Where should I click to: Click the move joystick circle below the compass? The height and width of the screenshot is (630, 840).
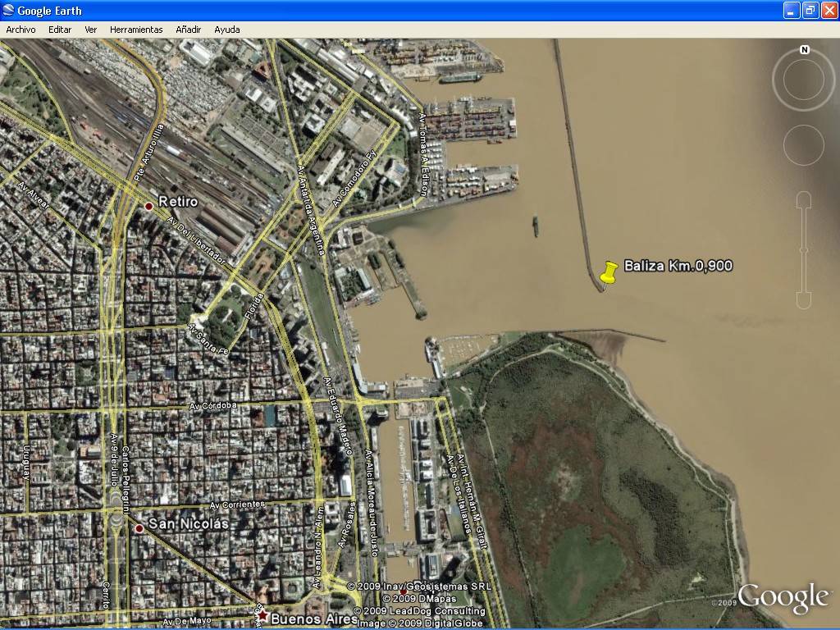coord(804,145)
